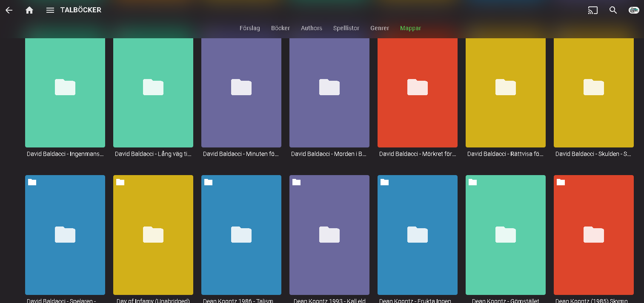
Task: Go to the home screen icon
Action: (x=29, y=10)
